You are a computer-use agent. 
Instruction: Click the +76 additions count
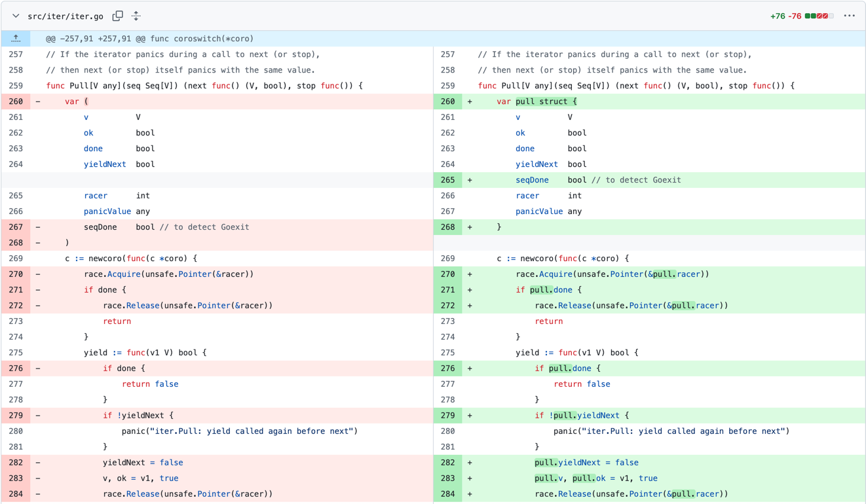[777, 16]
